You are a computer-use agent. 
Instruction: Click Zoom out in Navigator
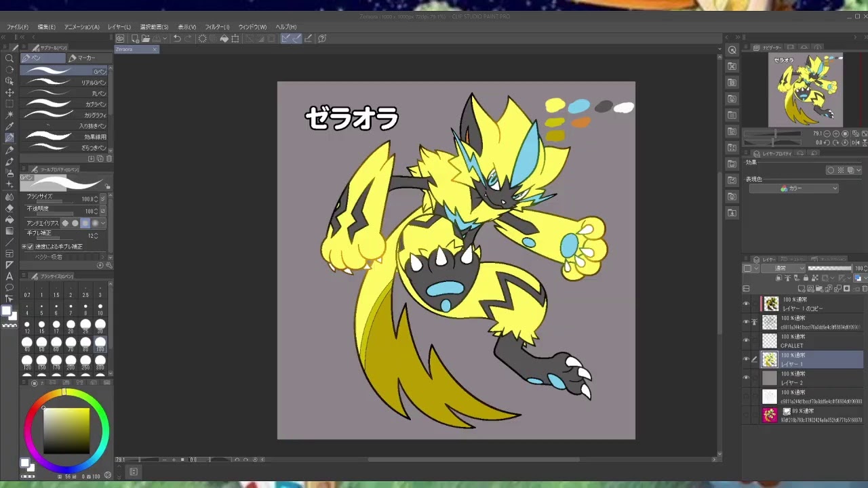[828, 134]
